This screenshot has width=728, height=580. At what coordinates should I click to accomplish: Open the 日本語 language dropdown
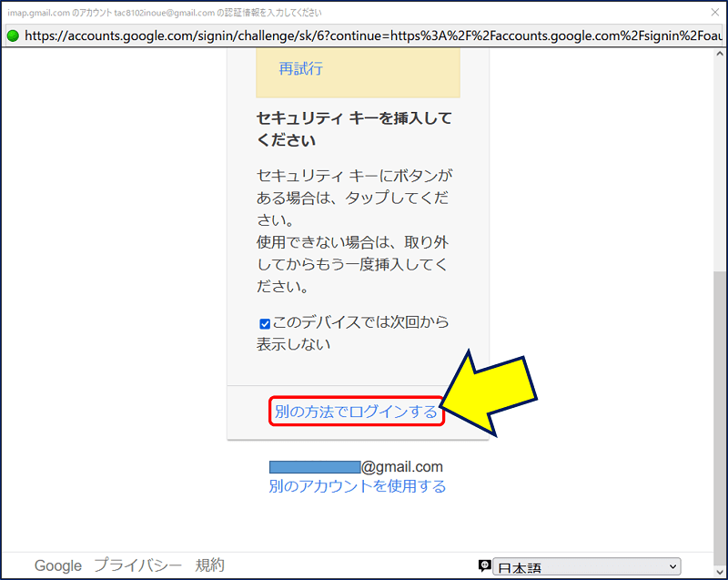(587, 567)
